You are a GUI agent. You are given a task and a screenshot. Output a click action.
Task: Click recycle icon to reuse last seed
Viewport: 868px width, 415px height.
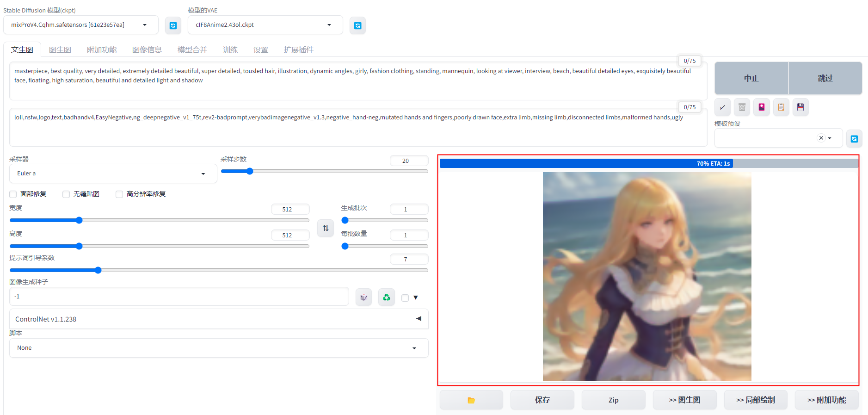pyautogui.click(x=386, y=297)
